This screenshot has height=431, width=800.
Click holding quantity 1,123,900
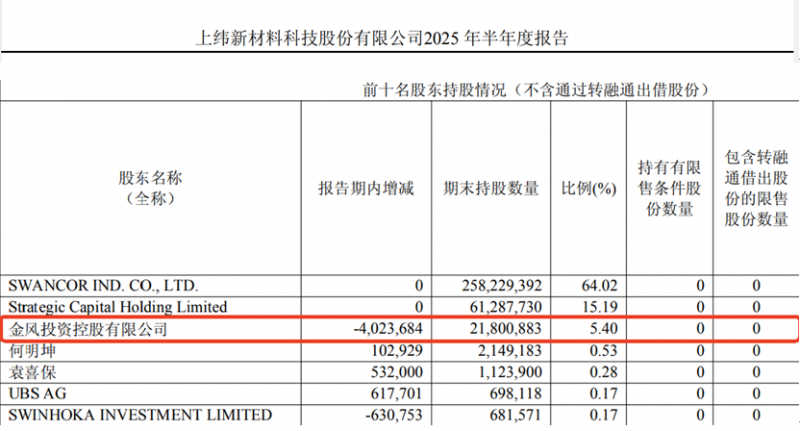click(x=510, y=372)
